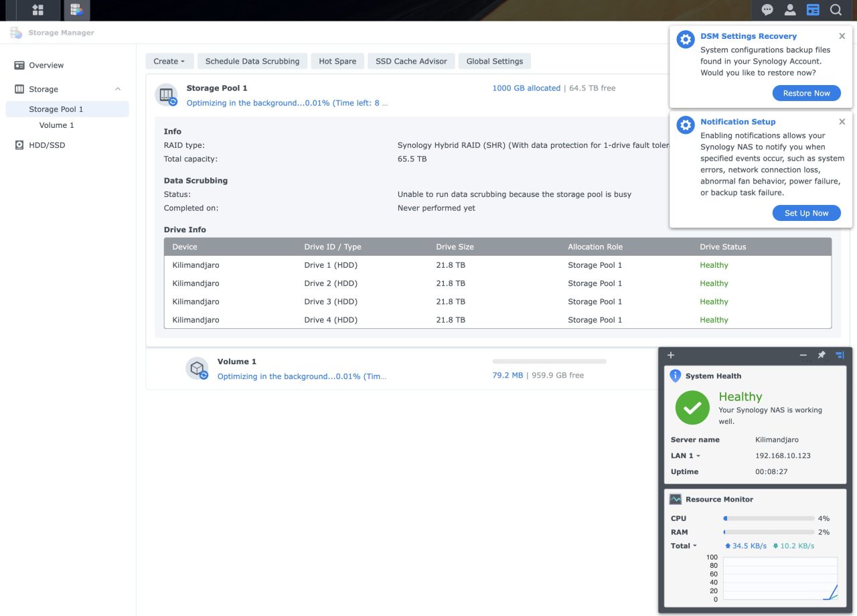Screen dimensions: 857x616
Task: Toggle the widgets panel icon in taskbar
Action: (813, 10)
